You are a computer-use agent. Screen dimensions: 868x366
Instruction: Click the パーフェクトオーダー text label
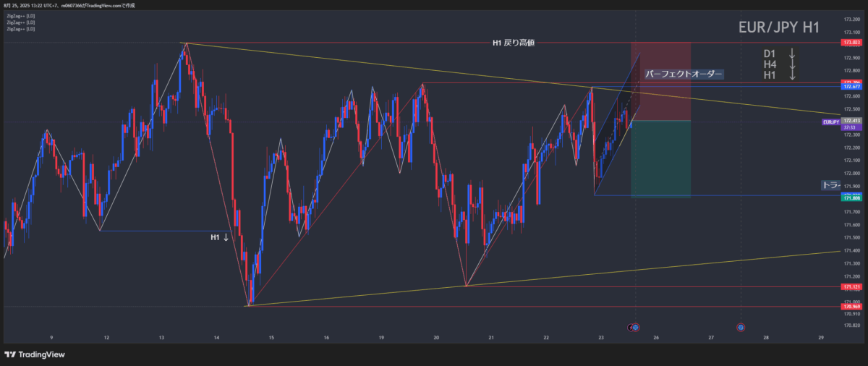tap(683, 74)
